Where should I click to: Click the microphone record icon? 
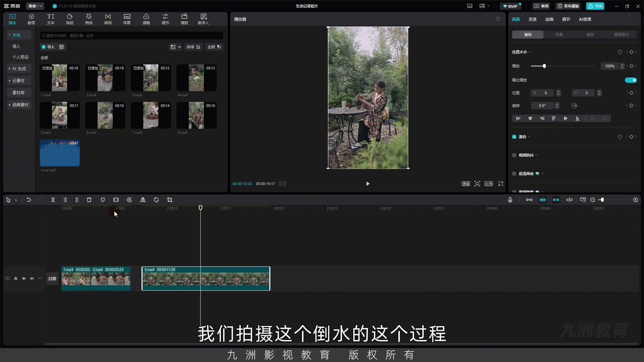pyautogui.click(x=510, y=200)
